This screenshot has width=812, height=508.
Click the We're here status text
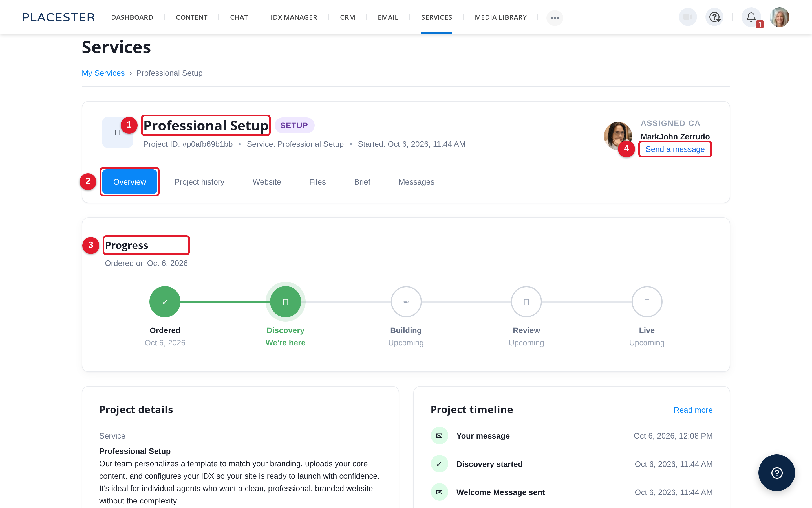[x=286, y=343]
